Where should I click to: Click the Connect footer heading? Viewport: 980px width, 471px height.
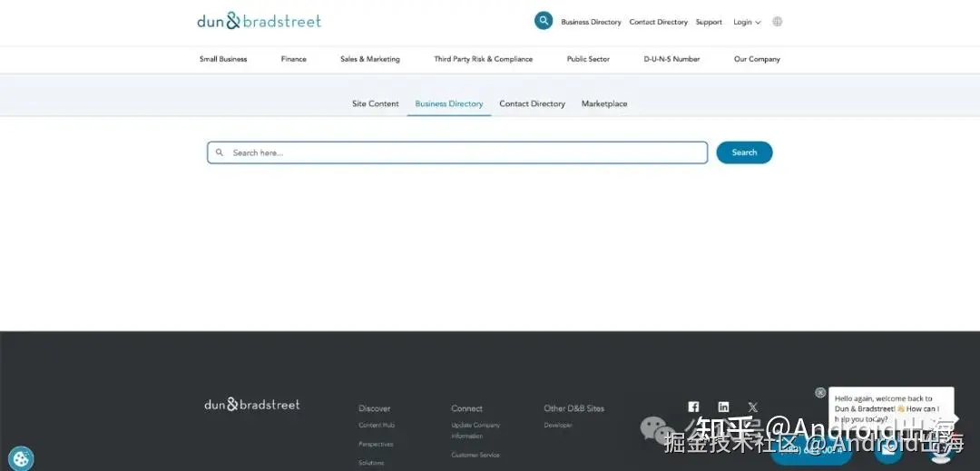coord(467,408)
